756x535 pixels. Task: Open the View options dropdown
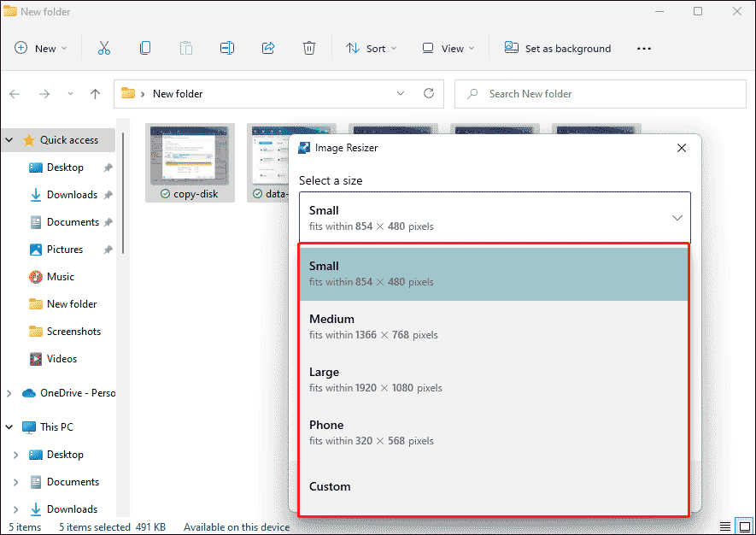tap(447, 48)
